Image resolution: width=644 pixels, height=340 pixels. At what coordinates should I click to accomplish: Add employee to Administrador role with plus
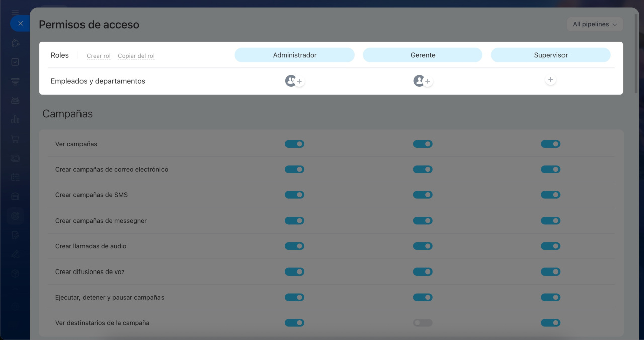[x=299, y=81]
